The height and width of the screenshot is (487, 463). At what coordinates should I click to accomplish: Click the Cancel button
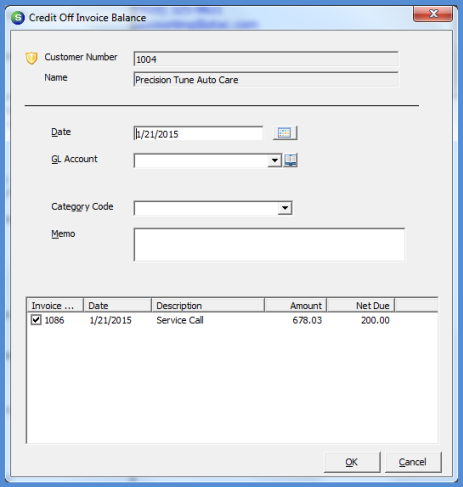coord(413,462)
